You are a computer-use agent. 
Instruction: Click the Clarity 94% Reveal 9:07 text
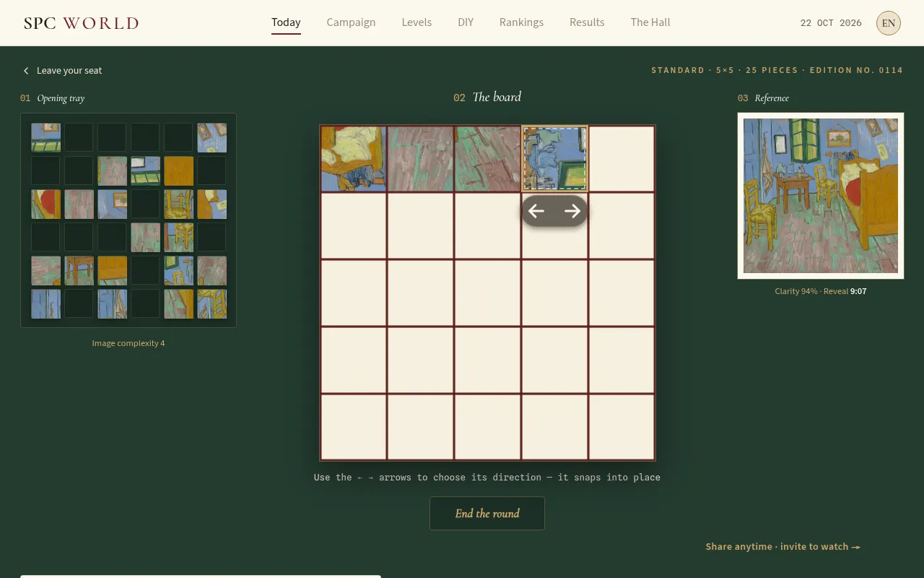pos(821,291)
